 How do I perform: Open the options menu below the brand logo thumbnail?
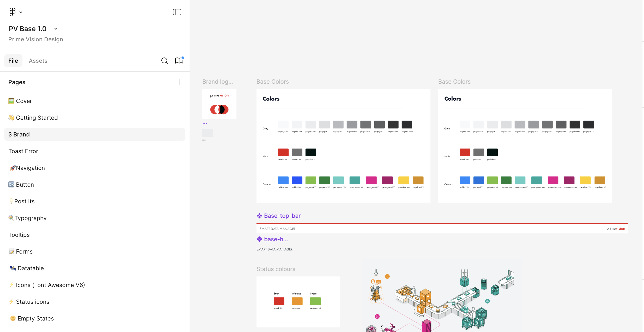click(x=205, y=123)
